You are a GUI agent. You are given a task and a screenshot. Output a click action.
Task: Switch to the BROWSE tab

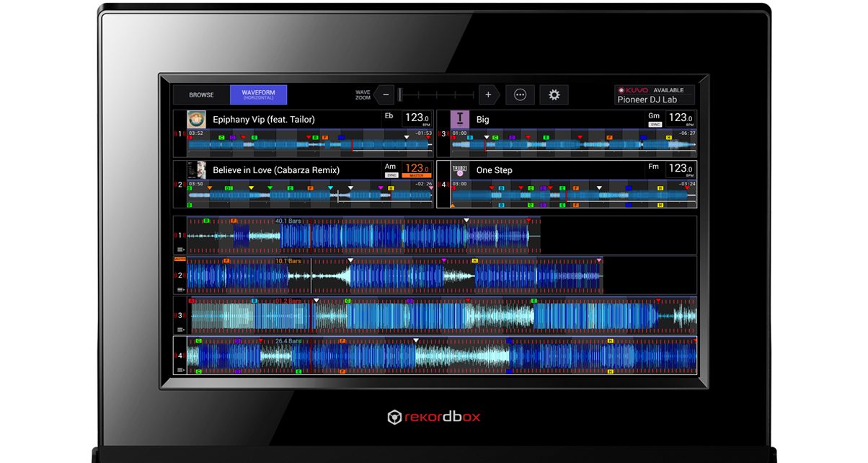(x=201, y=94)
